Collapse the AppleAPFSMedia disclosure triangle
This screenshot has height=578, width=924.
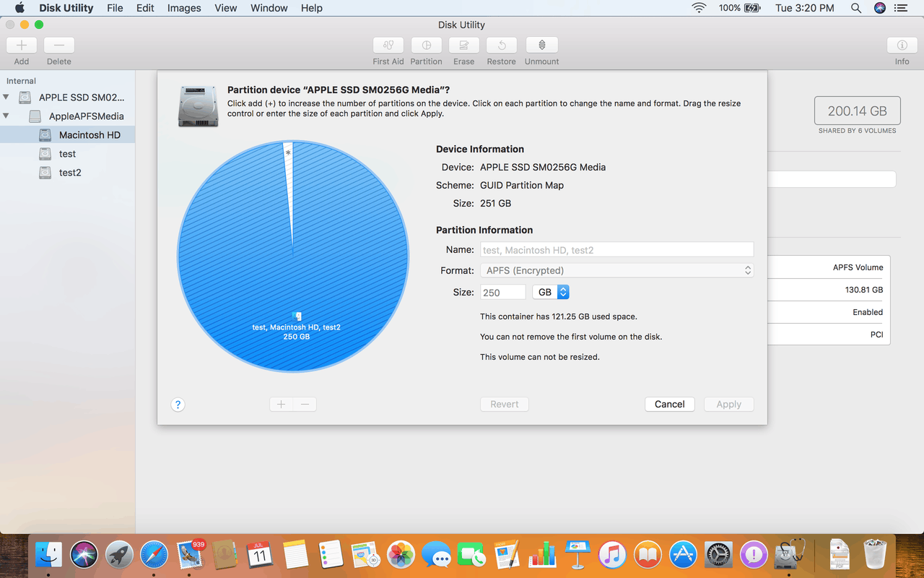pyautogui.click(x=6, y=116)
